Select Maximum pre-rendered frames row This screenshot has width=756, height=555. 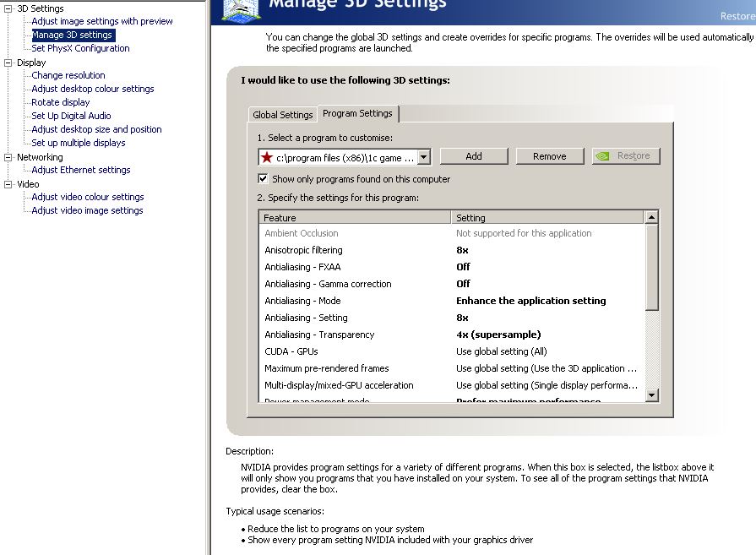coord(452,368)
